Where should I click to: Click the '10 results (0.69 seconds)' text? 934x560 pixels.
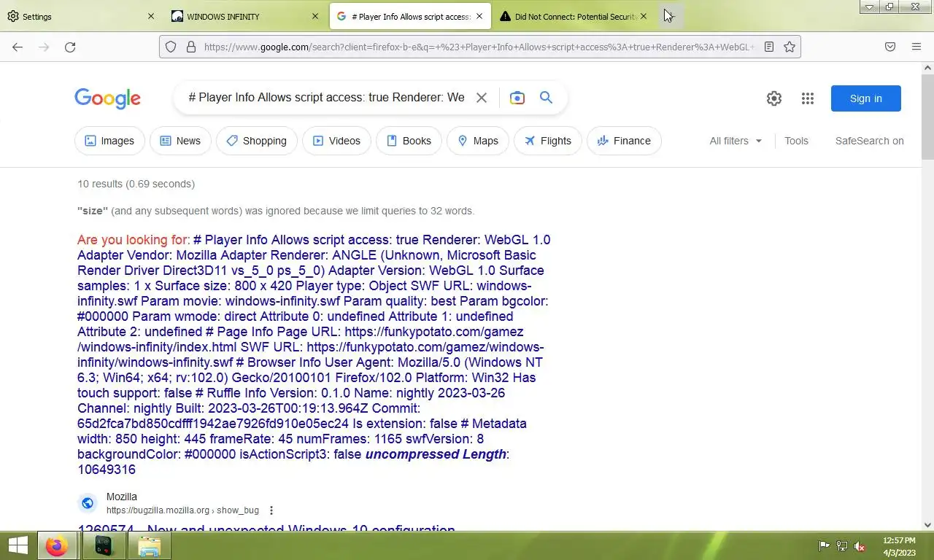tap(136, 184)
